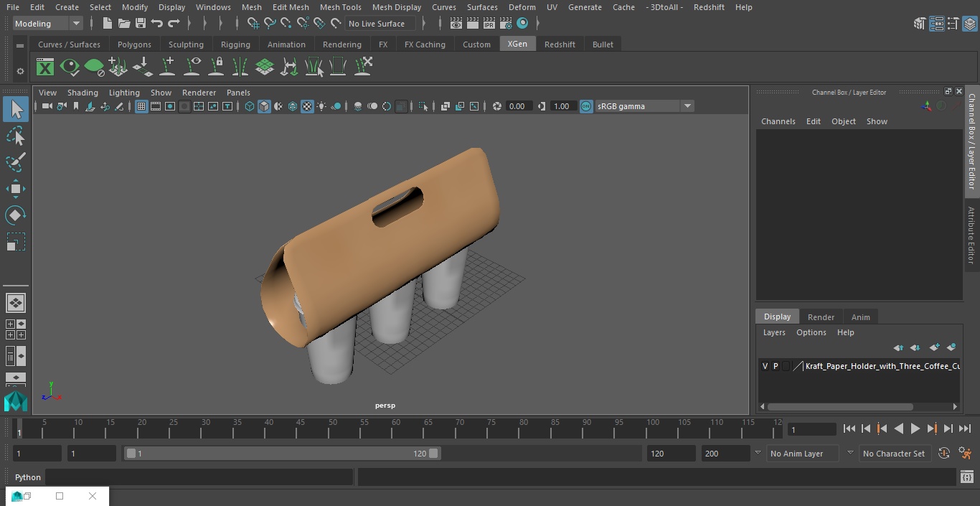Undo with the toolbar undo arrow

[157, 24]
